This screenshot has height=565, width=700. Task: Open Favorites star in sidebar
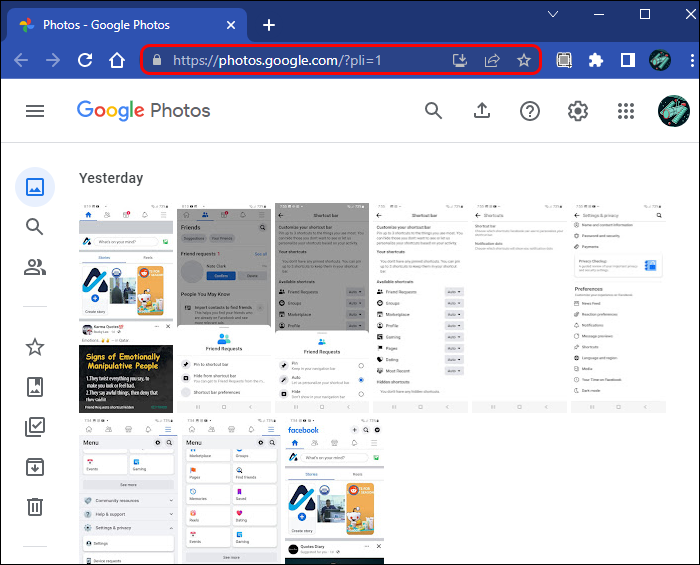click(x=35, y=347)
